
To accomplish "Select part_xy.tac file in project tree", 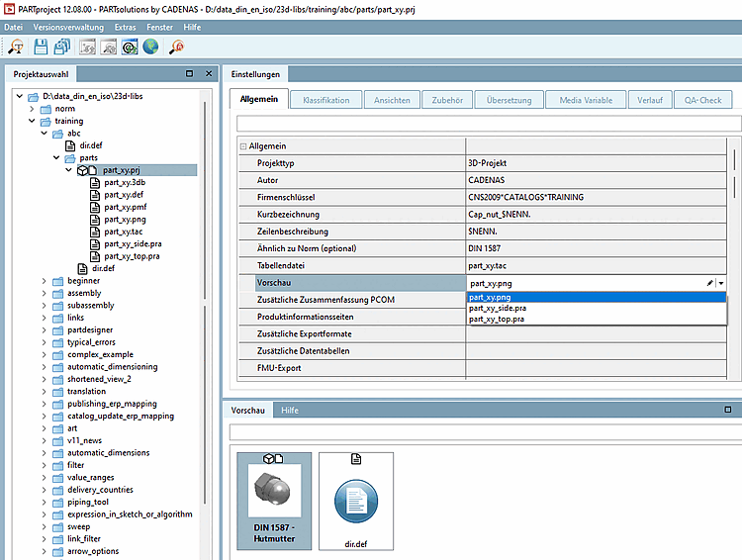I will tap(125, 232).
